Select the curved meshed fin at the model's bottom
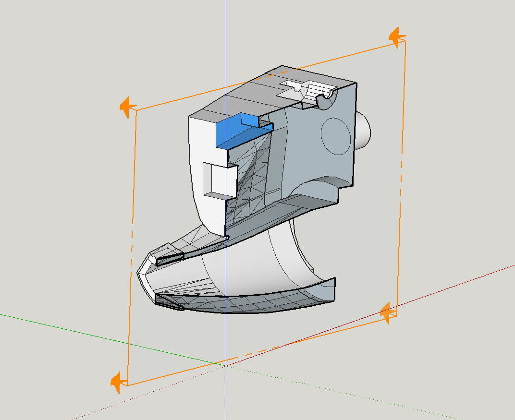515x420 pixels. click(245, 300)
